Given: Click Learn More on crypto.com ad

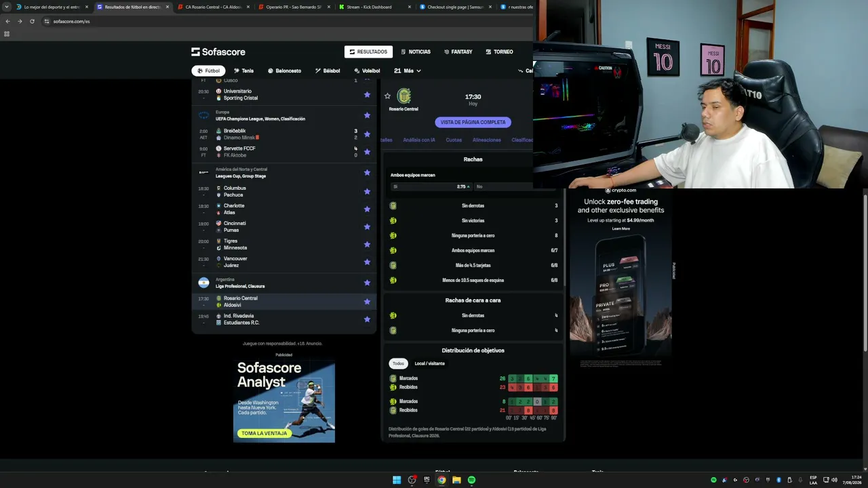Looking at the screenshot, I should [620, 228].
